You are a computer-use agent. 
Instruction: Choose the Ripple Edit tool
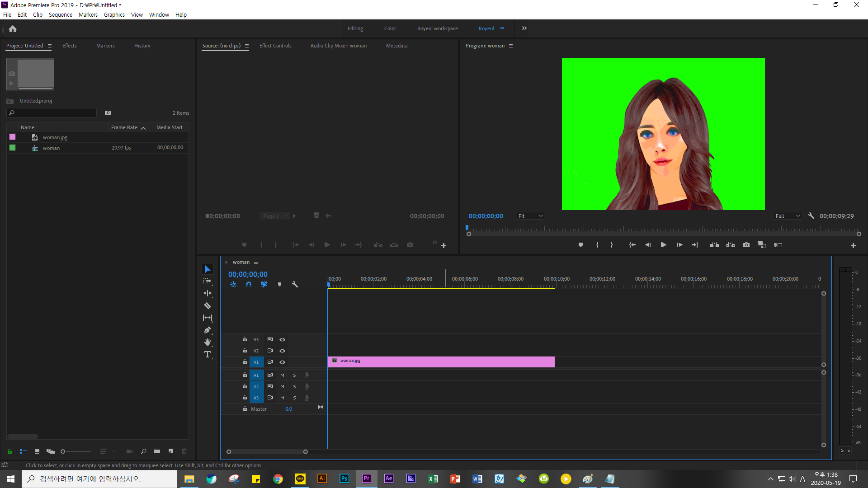click(x=208, y=293)
